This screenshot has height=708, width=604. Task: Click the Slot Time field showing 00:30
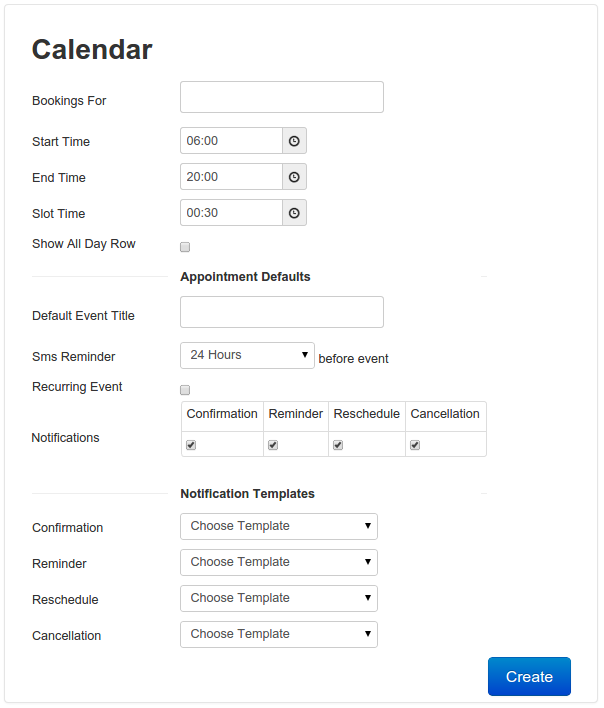(232, 213)
